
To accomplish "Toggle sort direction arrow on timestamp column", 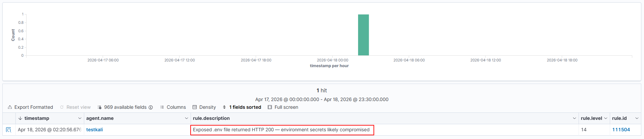I will 20,118.
